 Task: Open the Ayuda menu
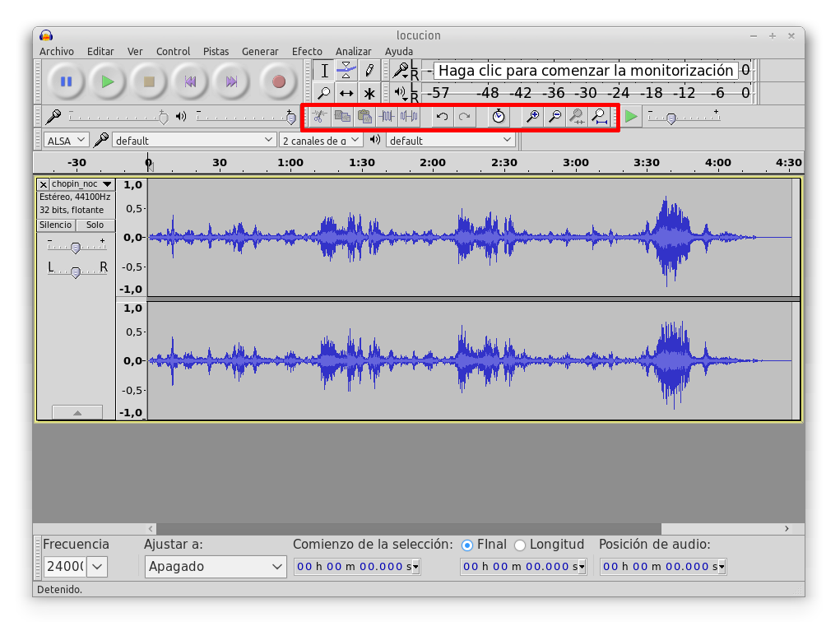click(x=398, y=52)
